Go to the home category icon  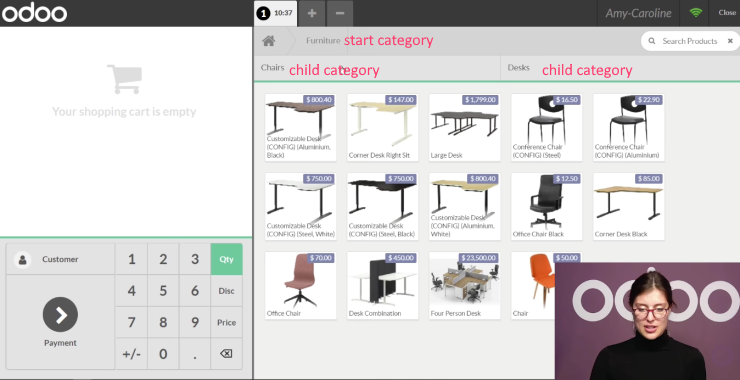click(269, 41)
